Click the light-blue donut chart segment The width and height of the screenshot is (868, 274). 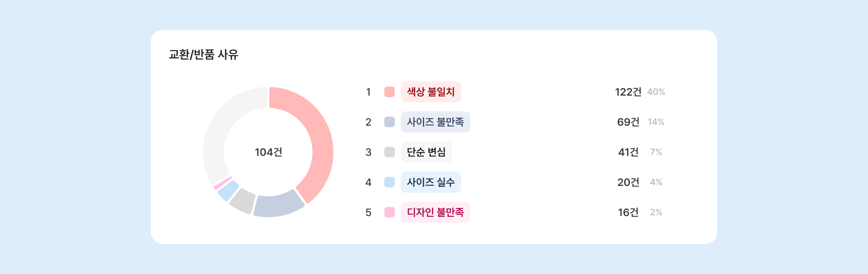pos(228,190)
